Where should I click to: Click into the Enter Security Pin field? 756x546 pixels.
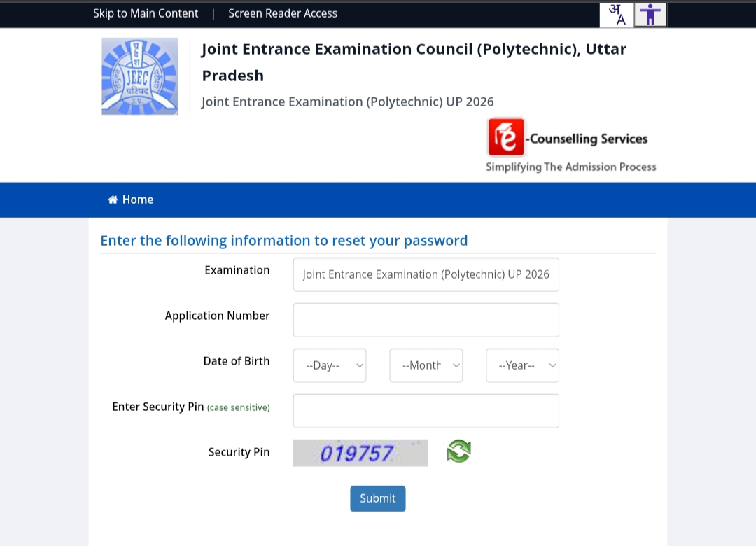[x=426, y=411]
